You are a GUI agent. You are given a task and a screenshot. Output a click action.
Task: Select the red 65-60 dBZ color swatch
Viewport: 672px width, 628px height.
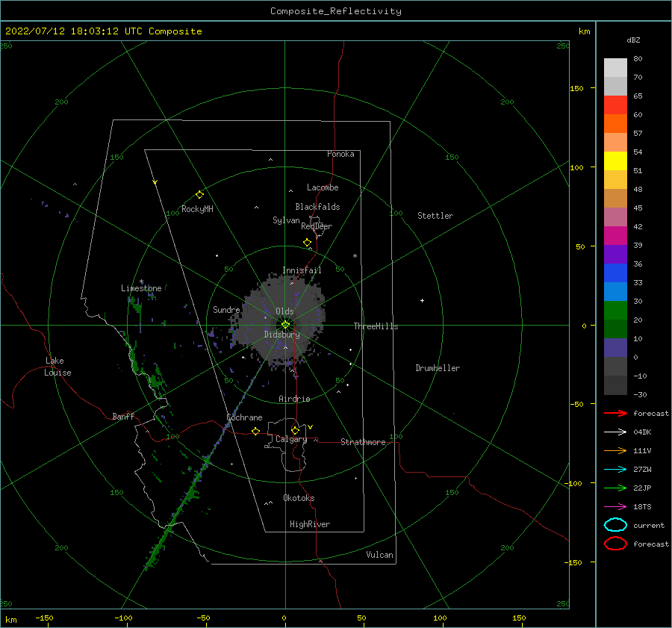click(x=615, y=105)
